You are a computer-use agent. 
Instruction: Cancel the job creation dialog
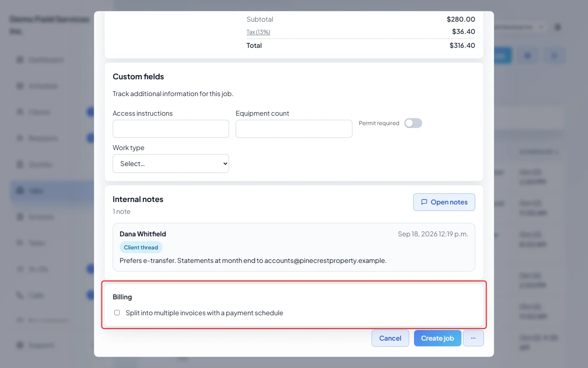[390, 338]
